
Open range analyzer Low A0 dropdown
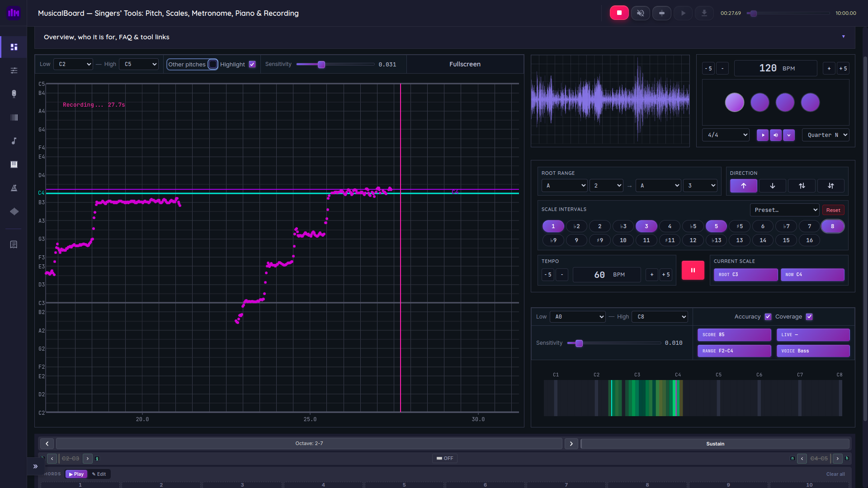578,317
